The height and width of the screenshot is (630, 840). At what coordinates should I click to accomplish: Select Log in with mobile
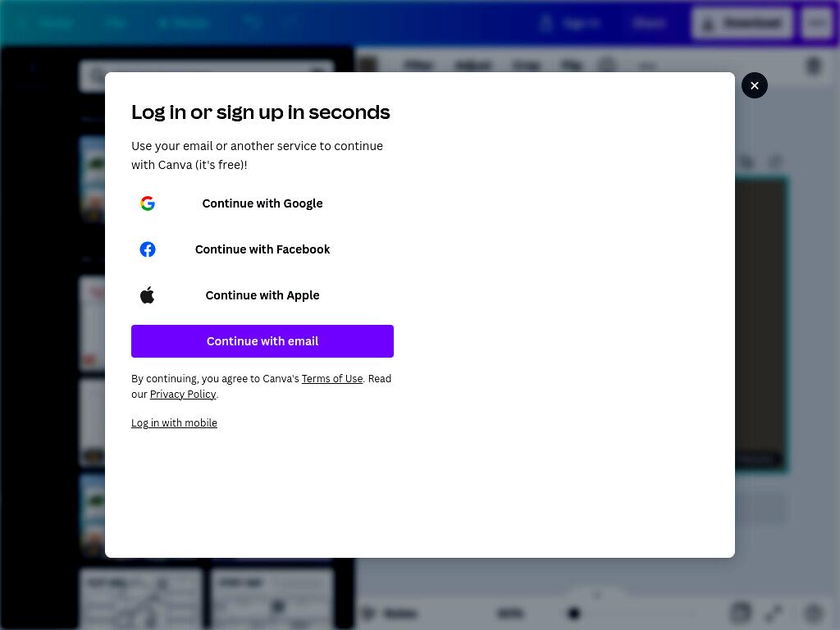(174, 422)
